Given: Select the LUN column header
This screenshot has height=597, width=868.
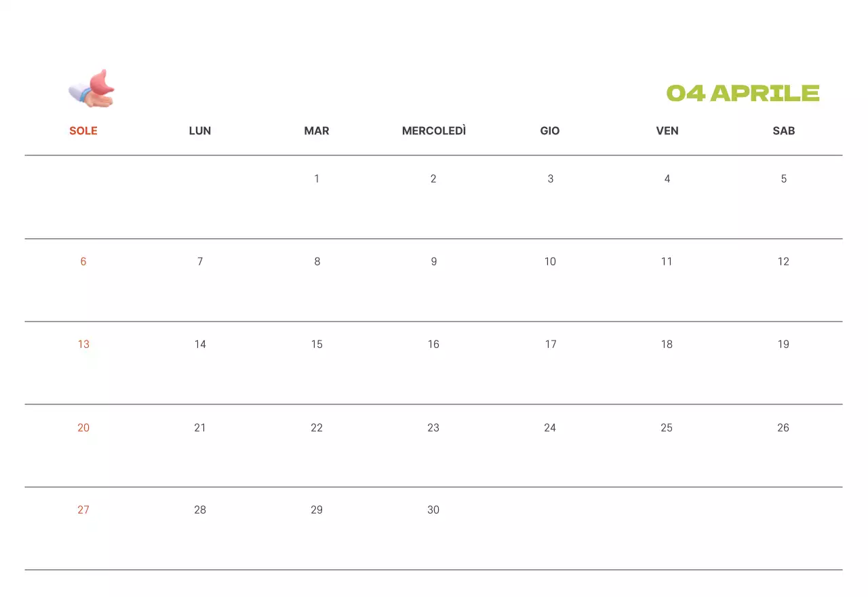Looking at the screenshot, I should pyautogui.click(x=200, y=131).
